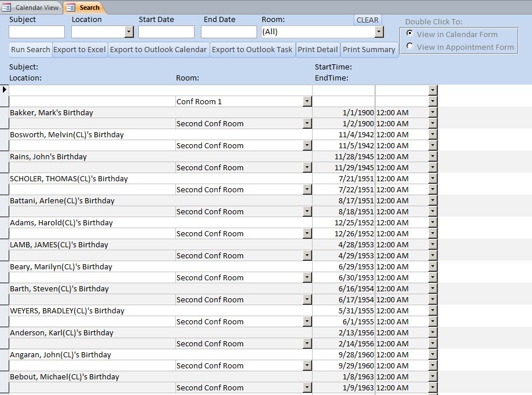
Task: Open room dropdown for Angaran, John's Birthday
Action: pyautogui.click(x=307, y=365)
